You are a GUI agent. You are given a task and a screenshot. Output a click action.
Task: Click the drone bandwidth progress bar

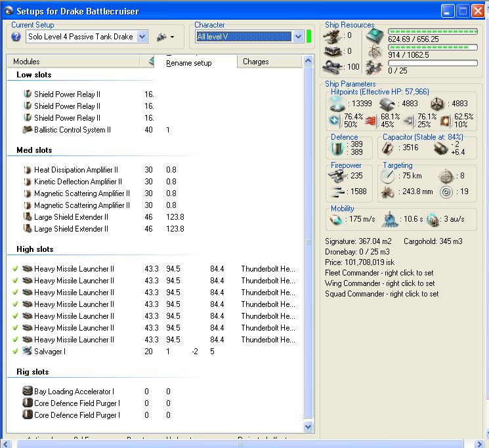pos(433,63)
